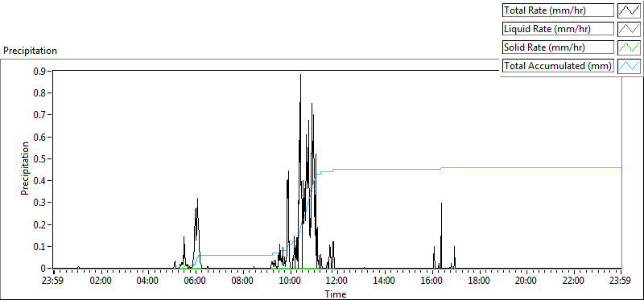Click the Solid Rate green line swatch
Viewport: 644px width, 300px height.
(630, 47)
